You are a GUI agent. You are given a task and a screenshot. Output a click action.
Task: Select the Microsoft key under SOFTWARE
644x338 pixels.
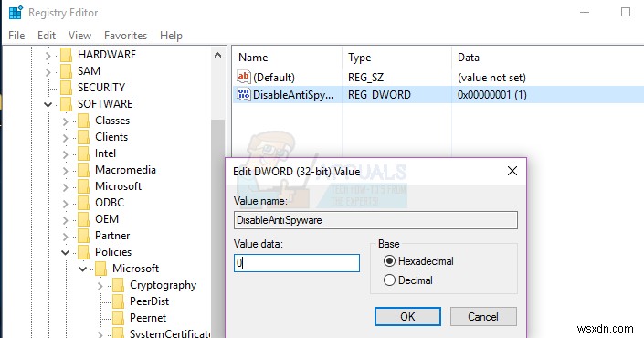pos(118,186)
